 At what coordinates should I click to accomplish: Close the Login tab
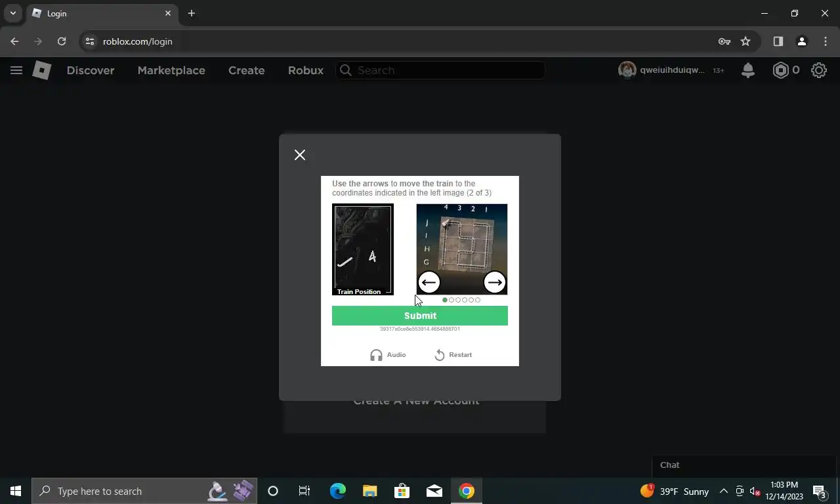coord(168,13)
